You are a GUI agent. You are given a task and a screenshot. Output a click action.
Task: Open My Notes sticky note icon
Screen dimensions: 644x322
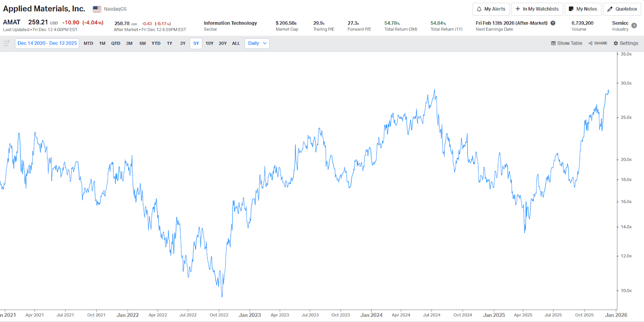571,9
